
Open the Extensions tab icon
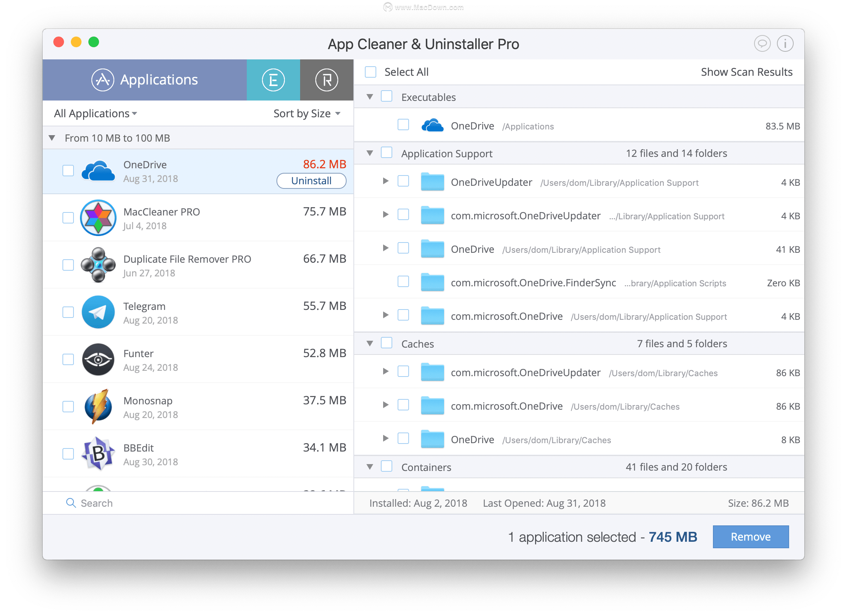tap(273, 80)
